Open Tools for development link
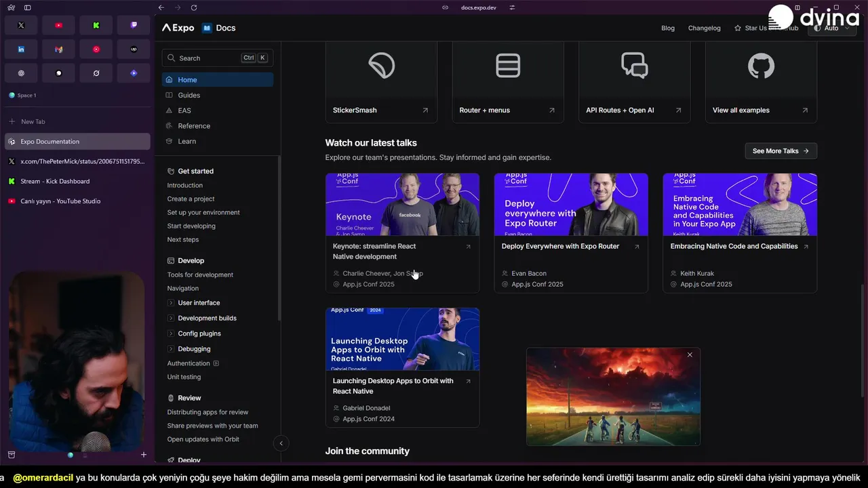Viewport: 868px width, 488px height. point(200,274)
